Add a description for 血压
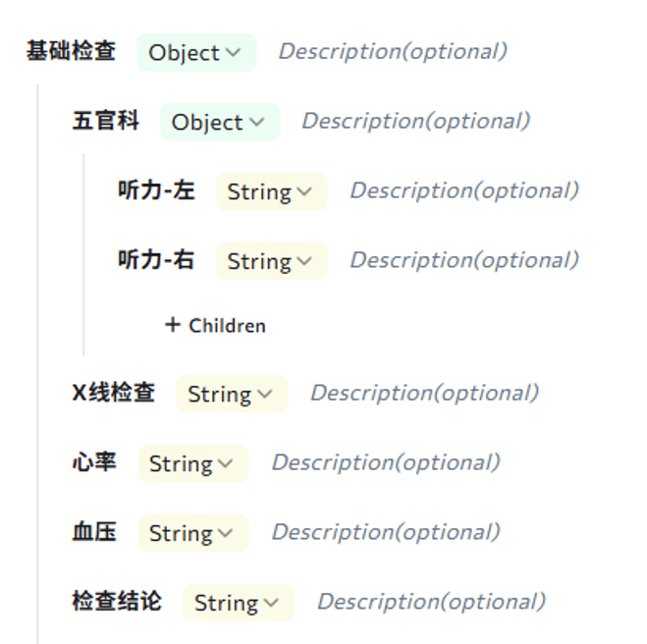Image resolution: width=647 pixels, height=644 pixels. 385,532
